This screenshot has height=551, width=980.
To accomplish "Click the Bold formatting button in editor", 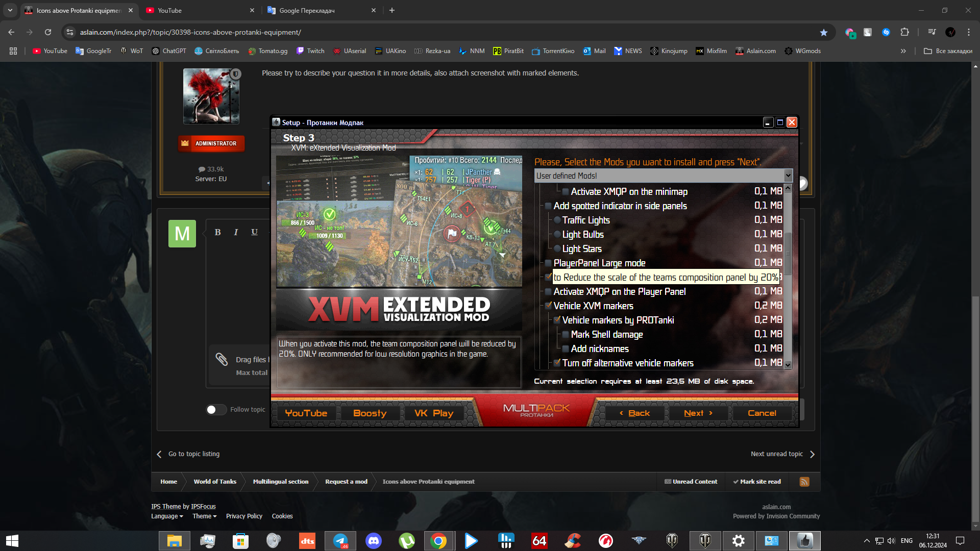I will pyautogui.click(x=217, y=232).
